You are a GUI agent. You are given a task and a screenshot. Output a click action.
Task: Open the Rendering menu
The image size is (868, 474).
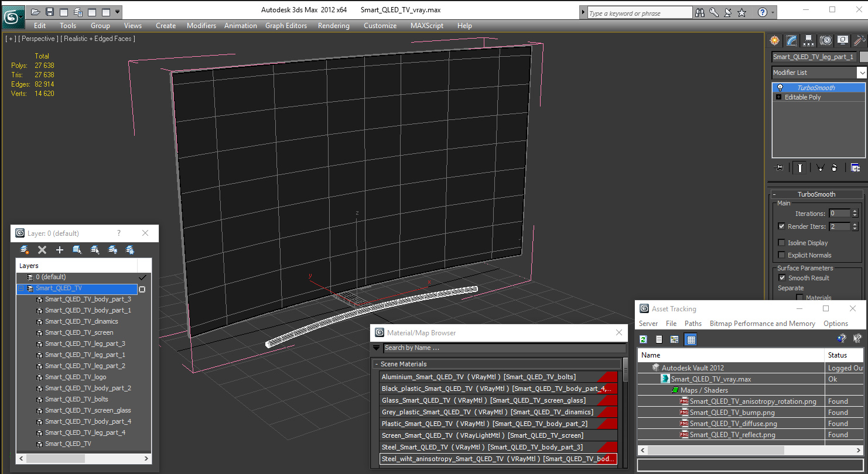pos(334,26)
